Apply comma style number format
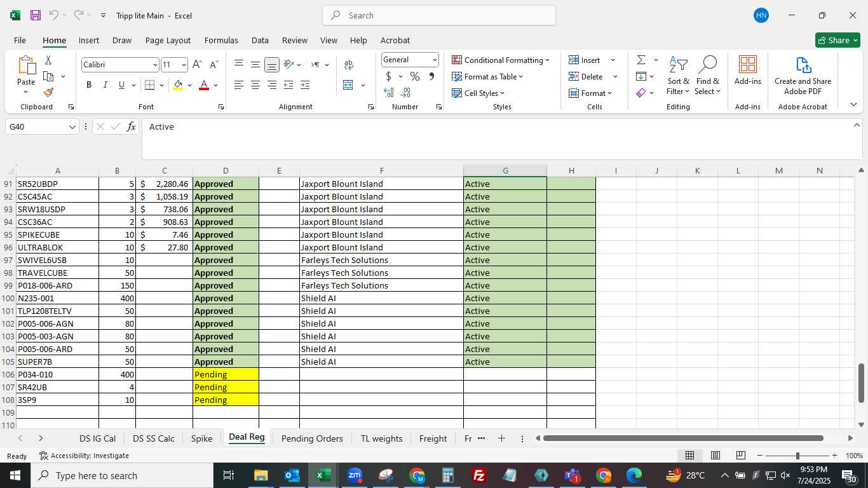 431,76
